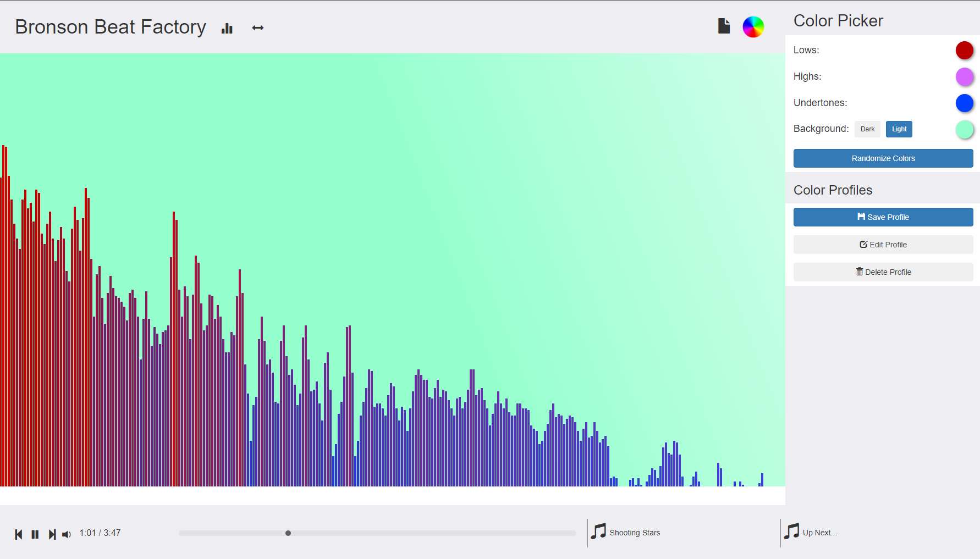Viewport: 980px width, 559px height.
Task: Change the blue Undertones color swatch
Action: pos(964,103)
